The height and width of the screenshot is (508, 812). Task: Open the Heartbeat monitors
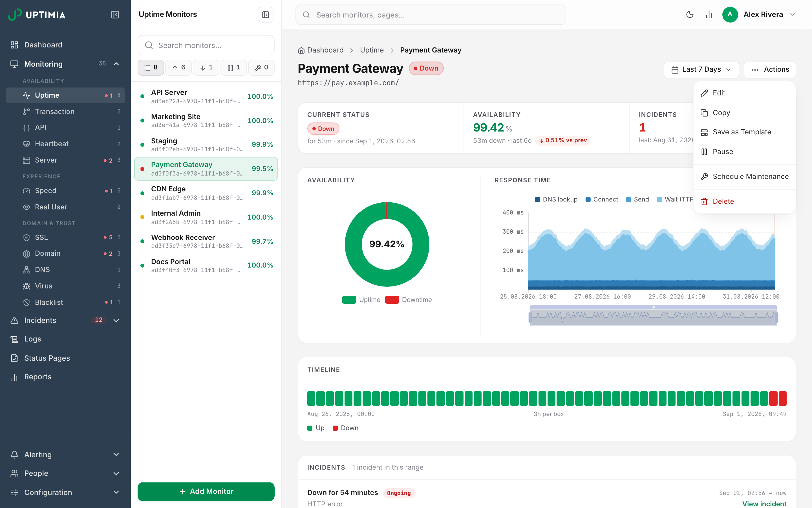[x=65, y=144]
